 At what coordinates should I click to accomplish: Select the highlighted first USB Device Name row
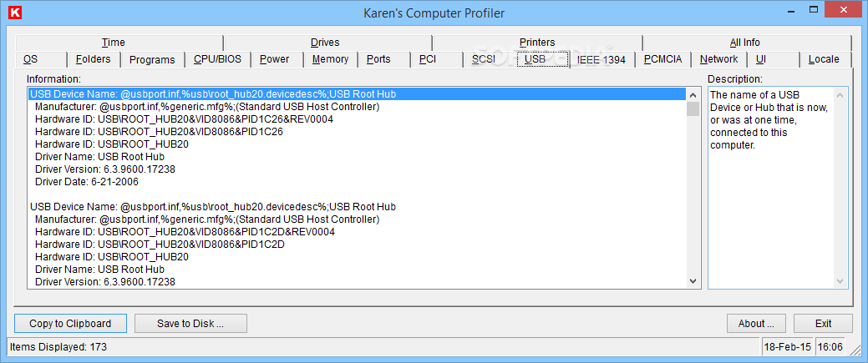click(x=357, y=94)
